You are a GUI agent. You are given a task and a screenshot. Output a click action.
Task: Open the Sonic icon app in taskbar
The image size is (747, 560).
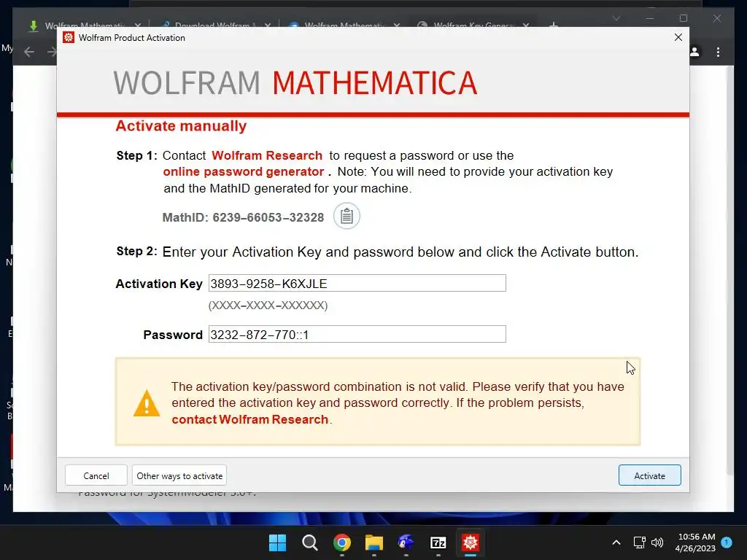tap(406, 542)
